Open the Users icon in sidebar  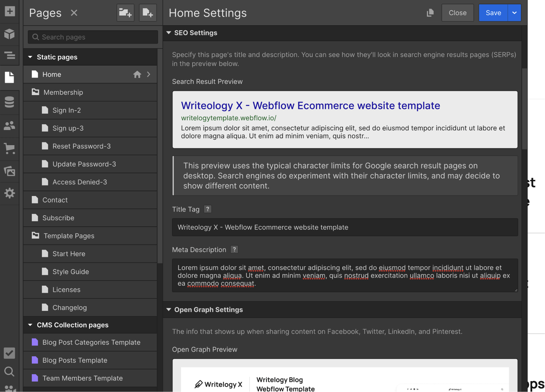(x=9, y=125)
